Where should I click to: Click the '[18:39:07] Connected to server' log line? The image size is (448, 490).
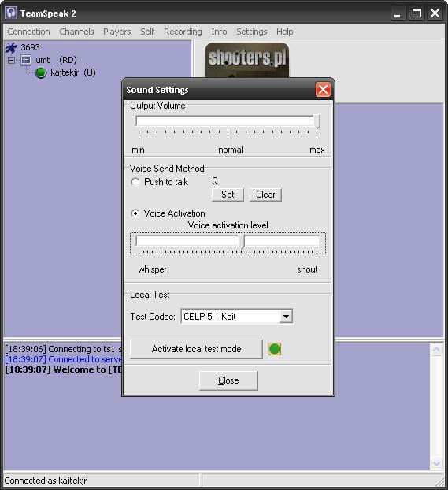pos(64,359)
